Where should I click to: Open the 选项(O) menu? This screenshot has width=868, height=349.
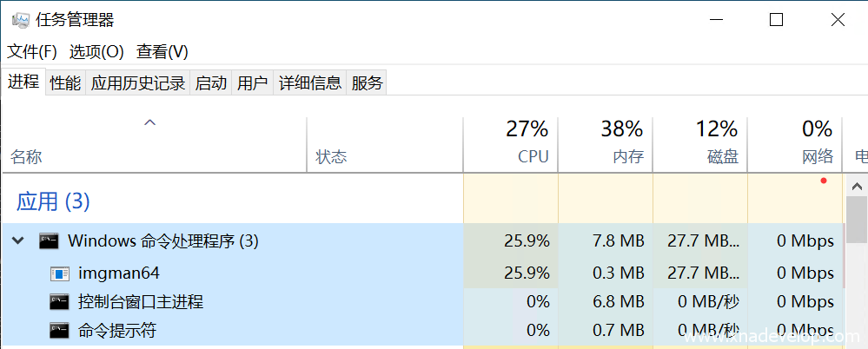(x=96, y=52)
